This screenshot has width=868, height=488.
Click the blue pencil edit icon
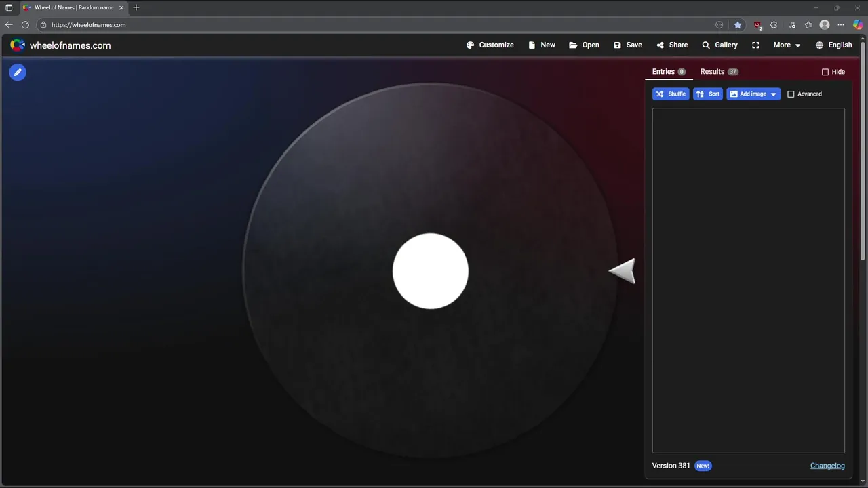tap(18, 72)
